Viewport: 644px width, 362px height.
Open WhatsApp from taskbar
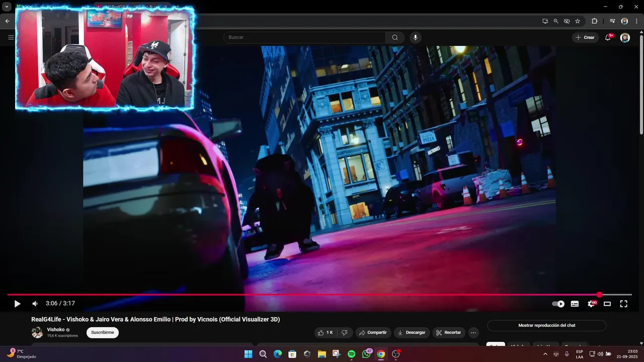click(366, 354)
